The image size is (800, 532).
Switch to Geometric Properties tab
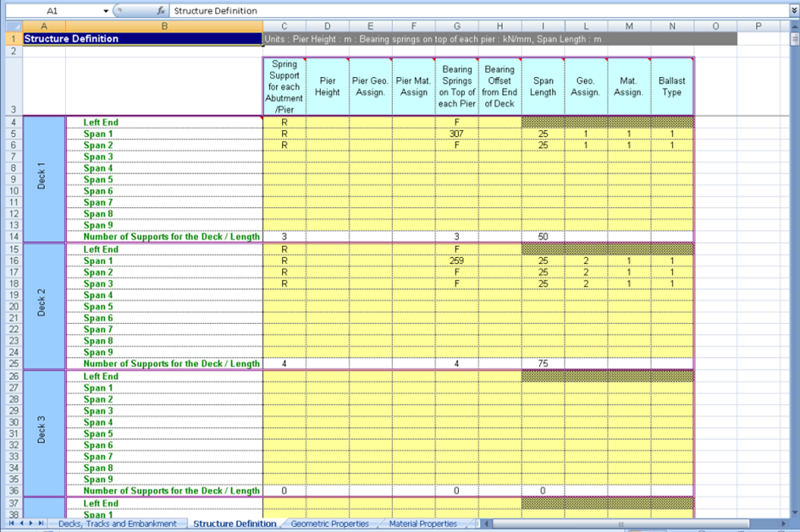[x=329, y=524]
